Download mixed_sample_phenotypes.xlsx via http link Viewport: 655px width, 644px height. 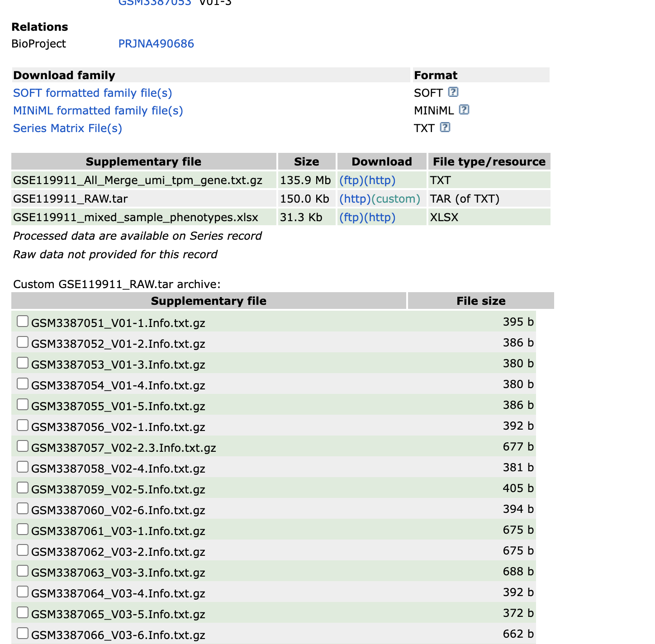[x=380, y=218]
